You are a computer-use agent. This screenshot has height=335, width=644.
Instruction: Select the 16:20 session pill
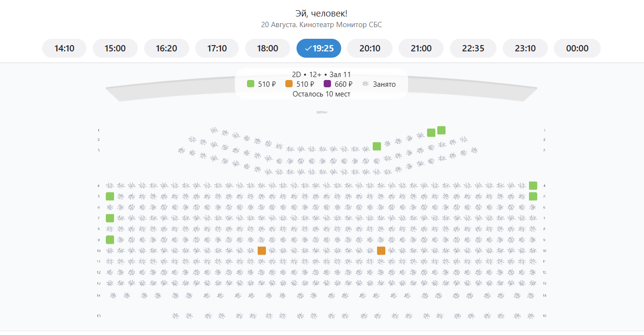point(166,48)
